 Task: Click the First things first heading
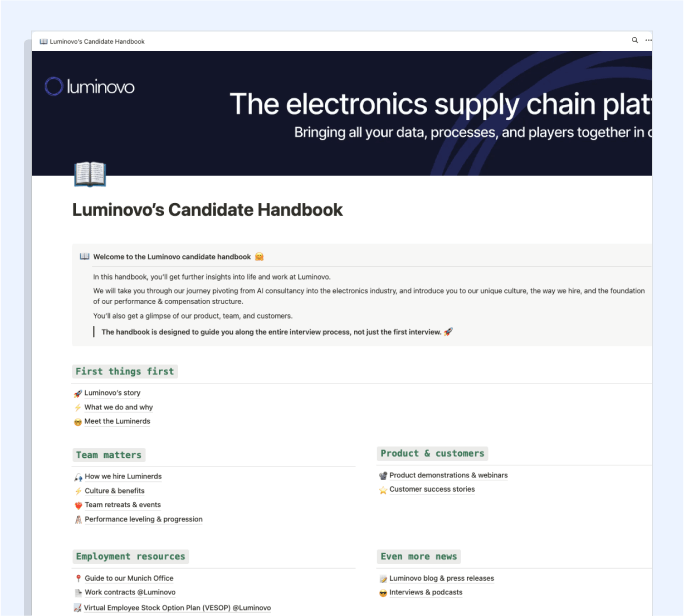(125, 371)
